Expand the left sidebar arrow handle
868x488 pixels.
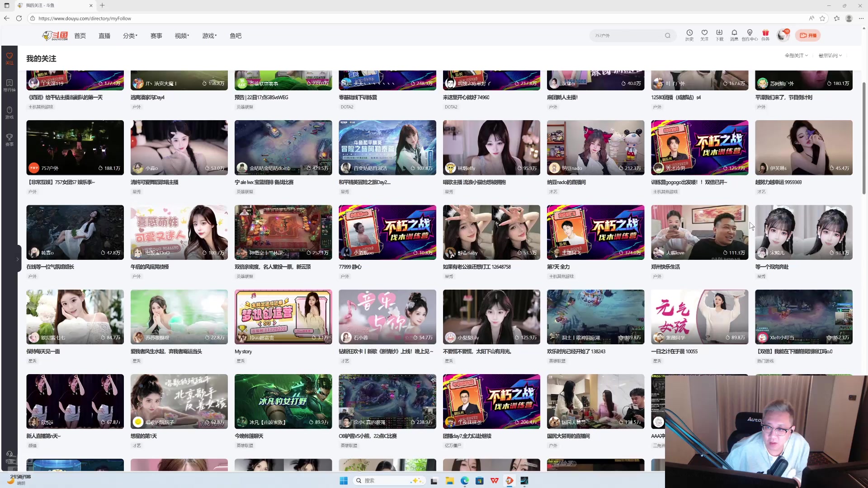[18, 259]
